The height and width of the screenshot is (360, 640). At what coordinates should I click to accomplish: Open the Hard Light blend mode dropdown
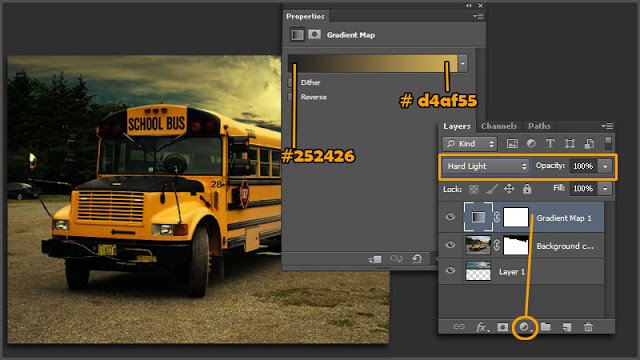point(486,166)
